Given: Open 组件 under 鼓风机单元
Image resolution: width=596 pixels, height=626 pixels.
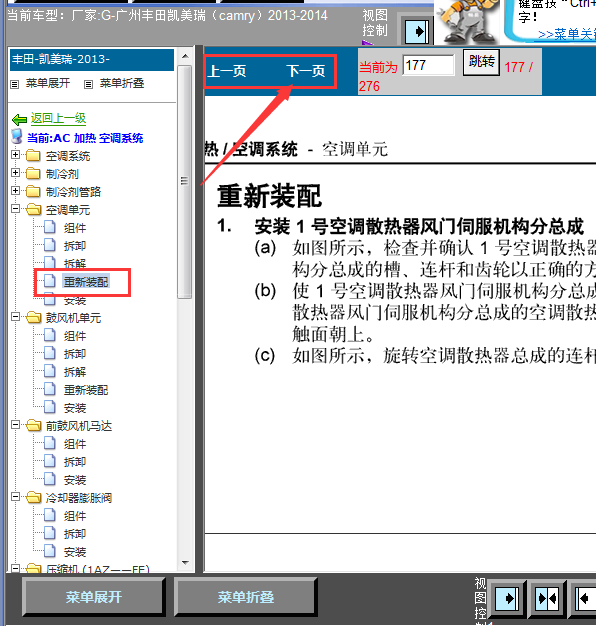Looking at the screenshot, I should 75,336.
